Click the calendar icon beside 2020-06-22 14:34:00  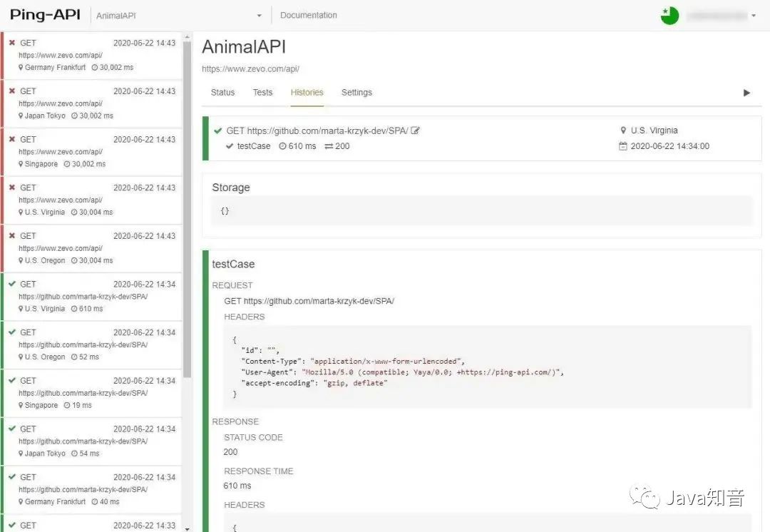click(x=623, y=146)
